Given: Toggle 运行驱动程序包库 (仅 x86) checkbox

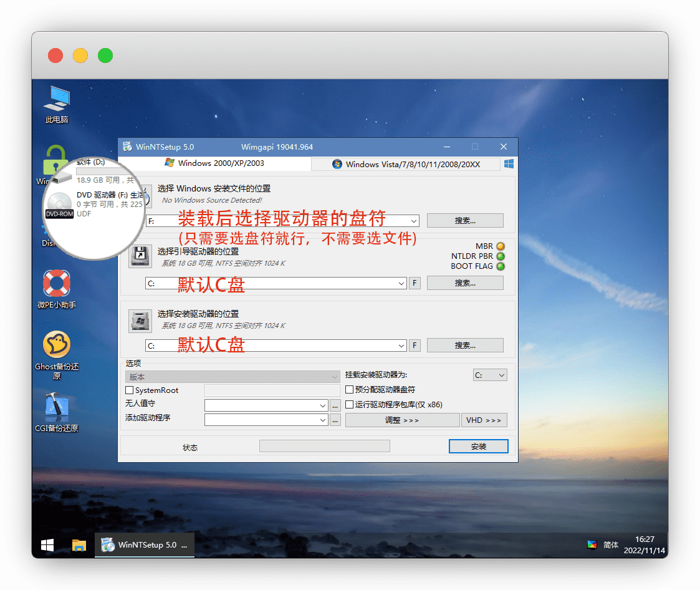Looking at the screenshot, I should (350, 404).
